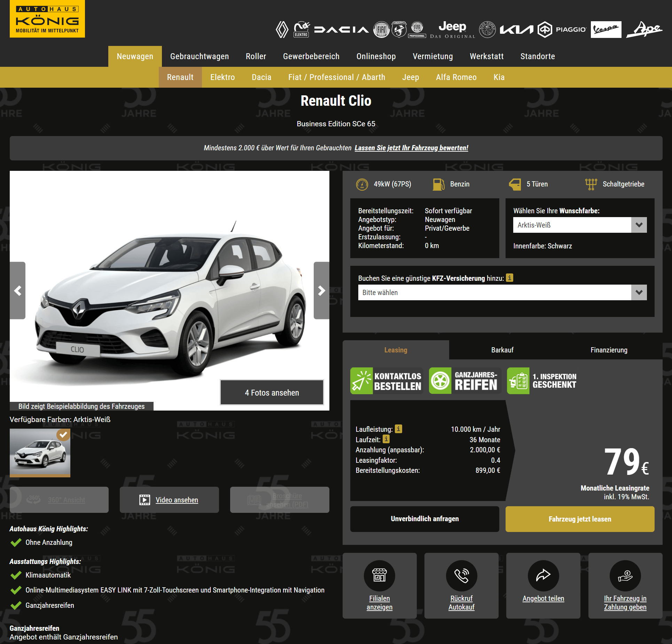The image size is (672, 644).
Task: Open the Alfa Romeo brand emblem
Action: pos(487,30)
